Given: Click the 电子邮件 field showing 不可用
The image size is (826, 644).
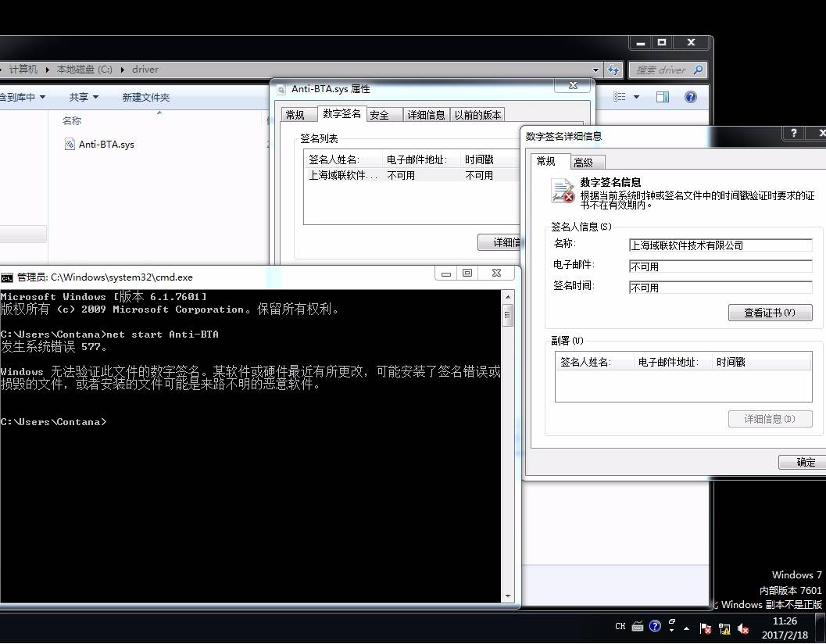Looking at the screenshot, I should click(721, 267).
